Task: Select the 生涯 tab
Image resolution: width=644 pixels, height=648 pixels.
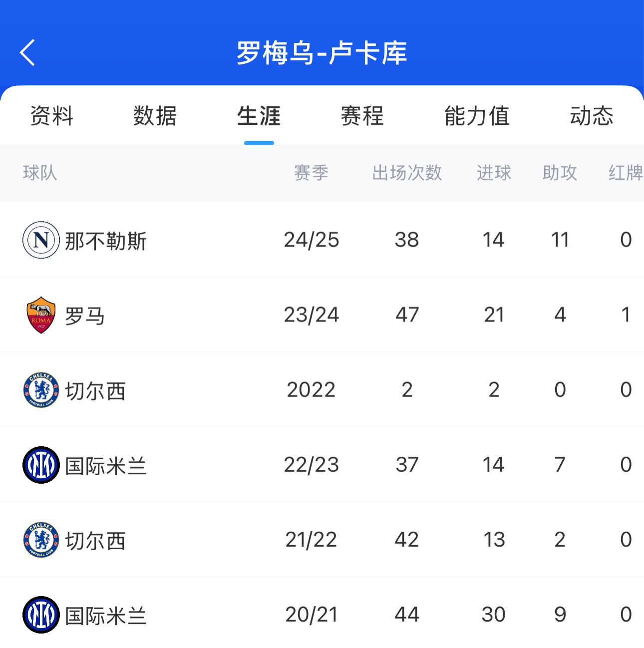Action: pos(259,116)
